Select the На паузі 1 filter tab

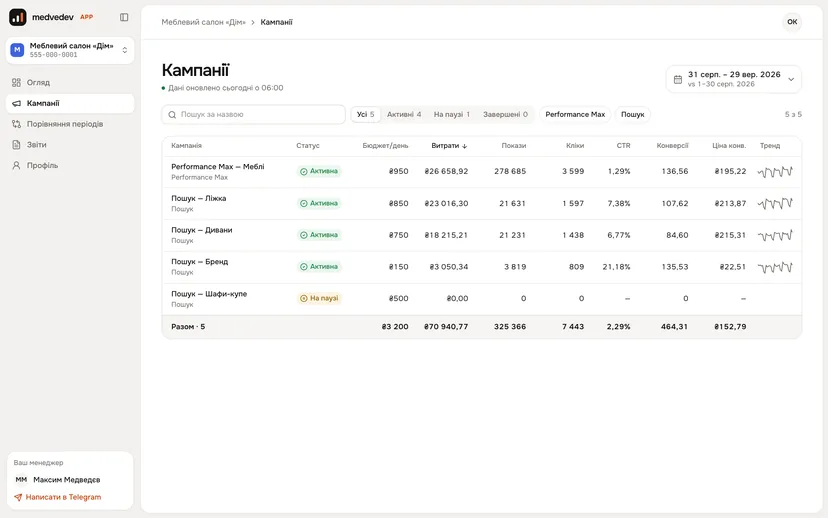coord(451,115)
